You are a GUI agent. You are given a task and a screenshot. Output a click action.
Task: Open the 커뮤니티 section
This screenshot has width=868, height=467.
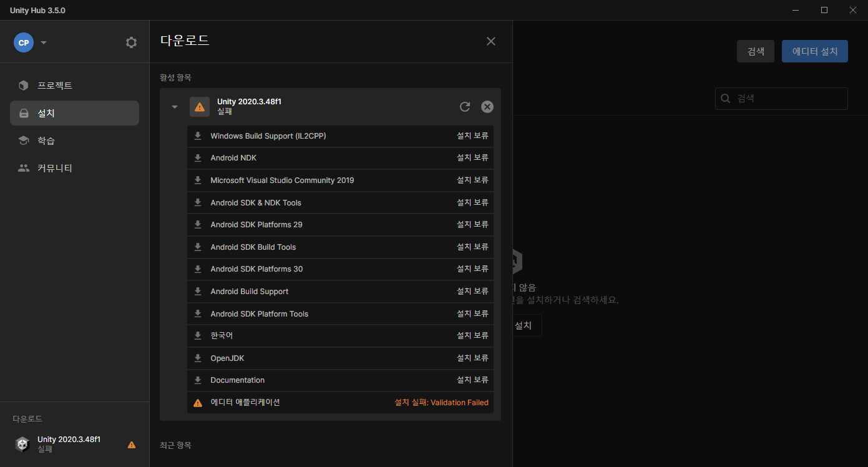tap(74, 168)
